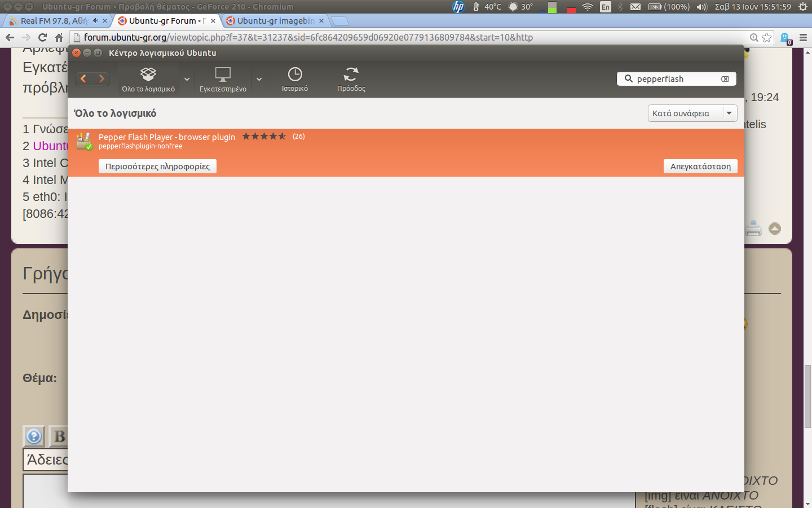Clear the search field text
Image resolution: width=812 pixels, height=508 pixels.
[x=725, y=79]
